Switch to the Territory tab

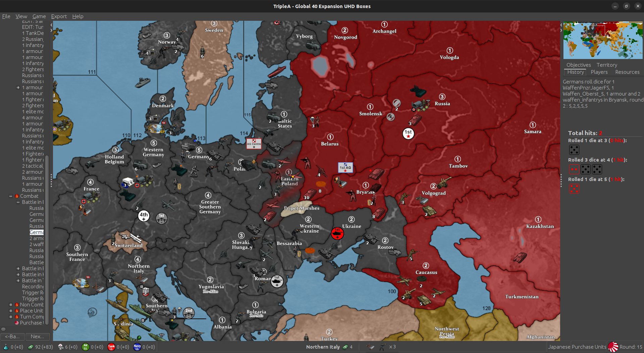tap(606, 65)
